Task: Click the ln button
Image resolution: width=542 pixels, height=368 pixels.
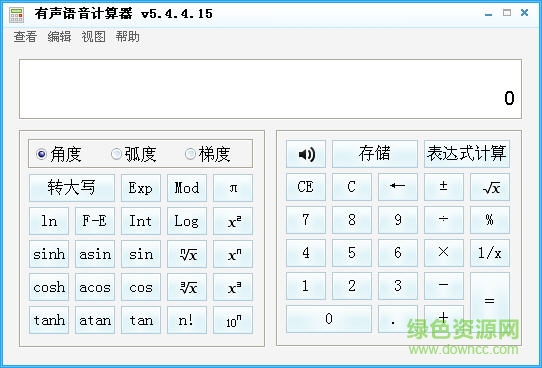Action: pos(49,221)
